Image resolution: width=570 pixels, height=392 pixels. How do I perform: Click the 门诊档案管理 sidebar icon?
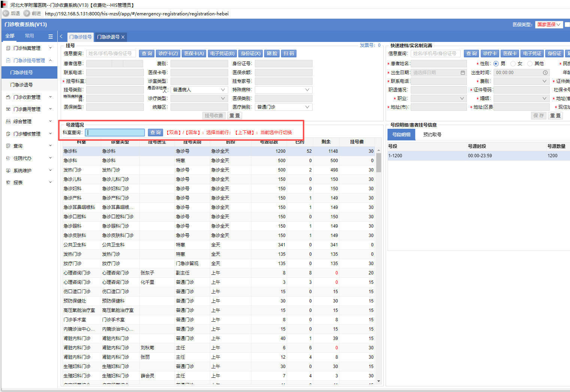pyautogui.click(x=8, y=48)
